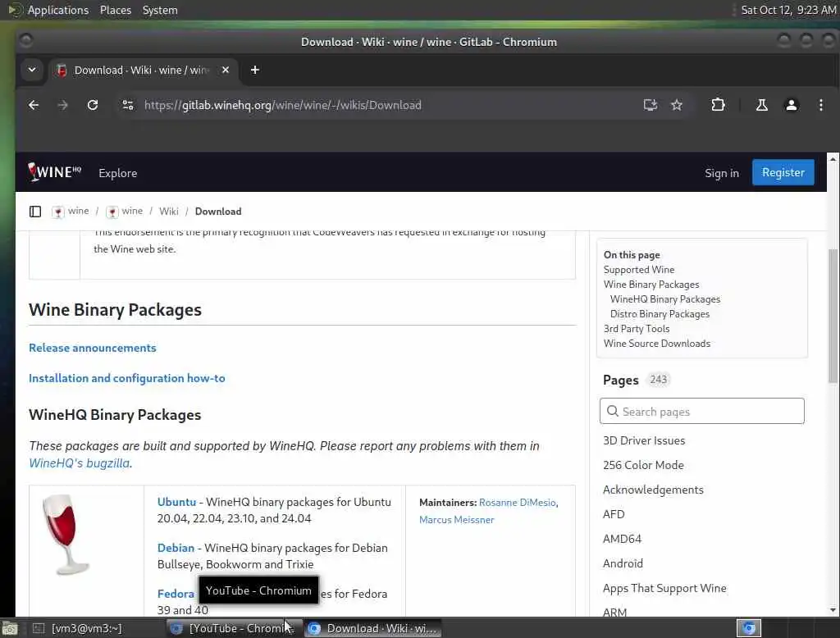The image size is (840, 638).
Task: Click the install app icon in address bar
Action: pyautogui.click(x=651, y=105)
